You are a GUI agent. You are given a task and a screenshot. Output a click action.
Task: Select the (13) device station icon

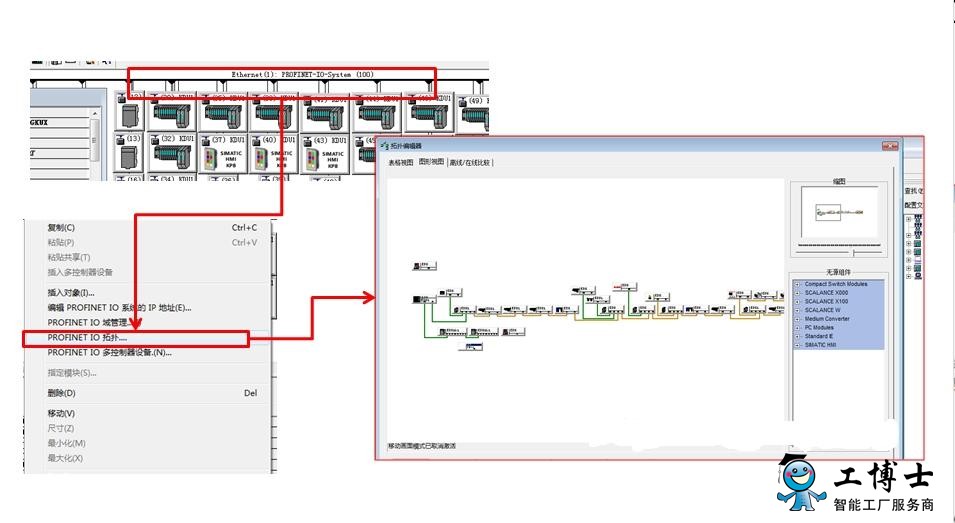[129, 152]
